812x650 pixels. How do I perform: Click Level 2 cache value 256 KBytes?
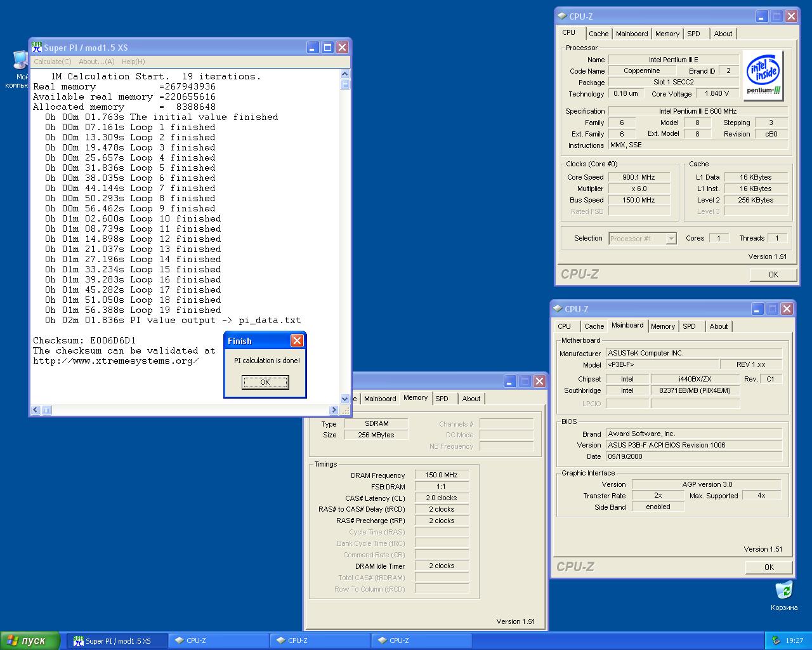click(x=756, y=200)
